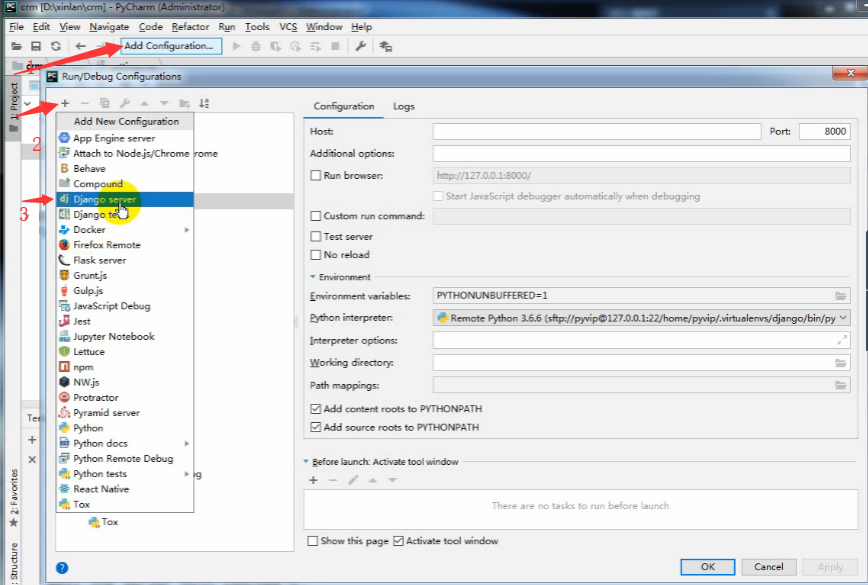The width and height of the screenshot is (868, 585).
Task: Open the Navigate menu
Action: tap(109, 27)
